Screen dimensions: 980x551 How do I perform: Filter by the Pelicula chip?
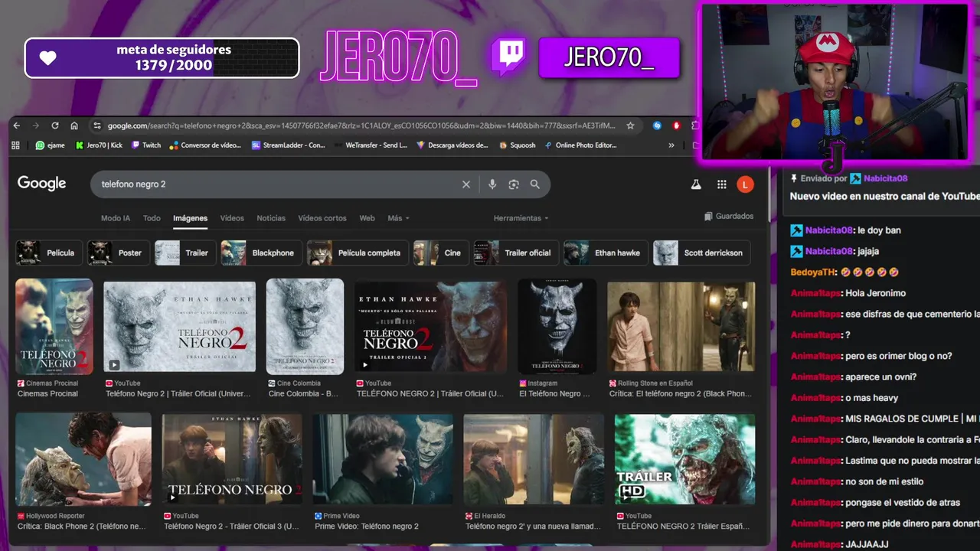[49, 253]
